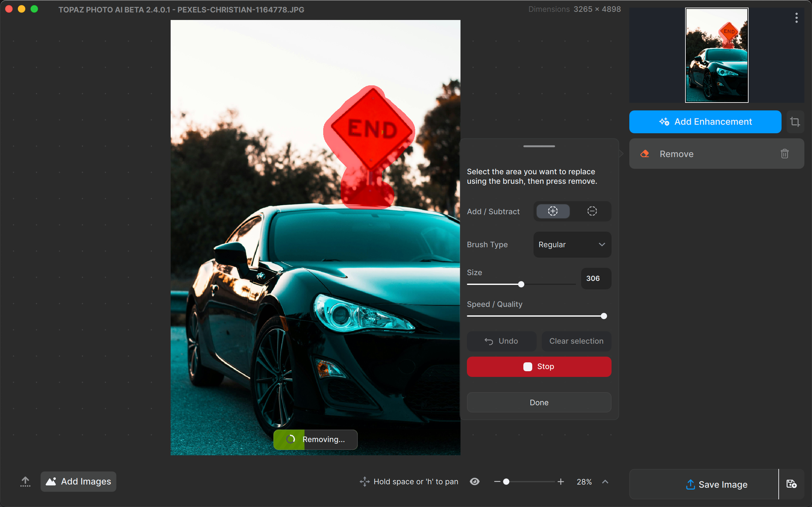The width and height of the screenshot is (812, 507).
Task: Click Add Images button
Action: [78, 482]
